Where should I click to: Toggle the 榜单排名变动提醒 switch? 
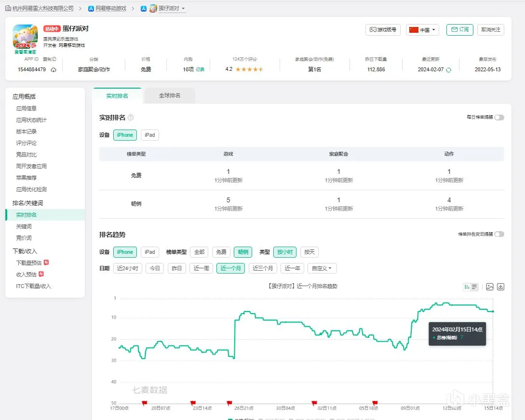[499, 234]
